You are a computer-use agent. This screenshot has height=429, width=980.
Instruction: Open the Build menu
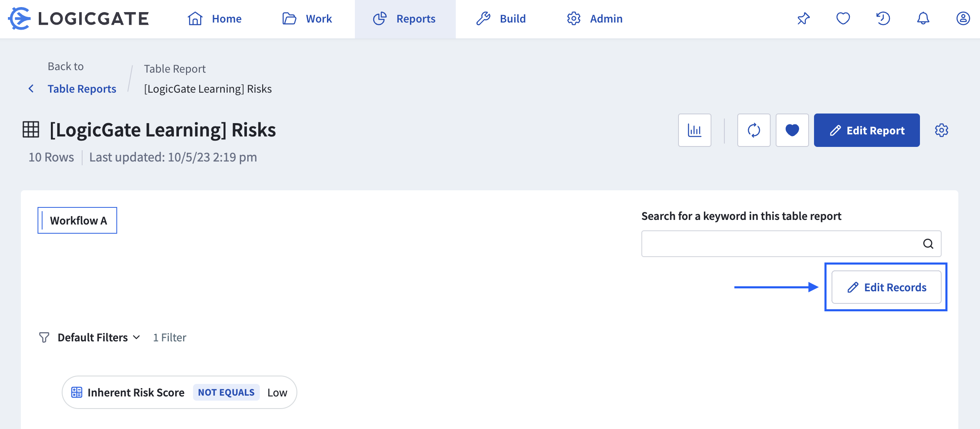(501, 19)
